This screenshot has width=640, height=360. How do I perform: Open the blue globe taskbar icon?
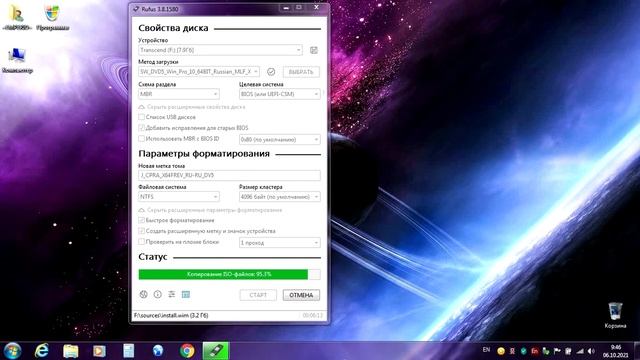tap(158, 351)
